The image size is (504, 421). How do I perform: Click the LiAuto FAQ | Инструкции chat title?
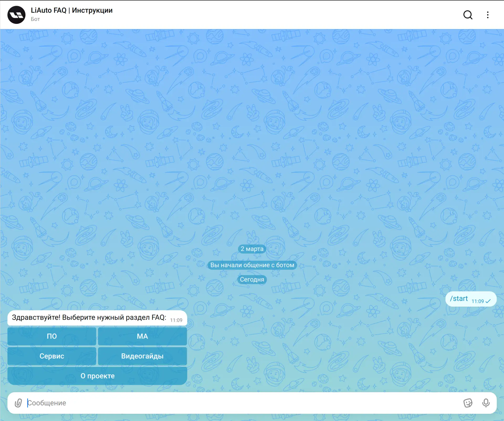72,10
